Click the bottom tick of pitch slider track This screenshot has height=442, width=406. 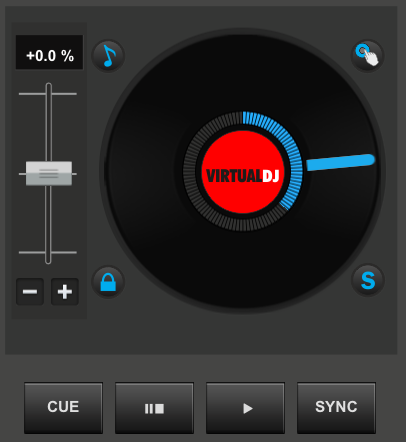pos(48,253)
